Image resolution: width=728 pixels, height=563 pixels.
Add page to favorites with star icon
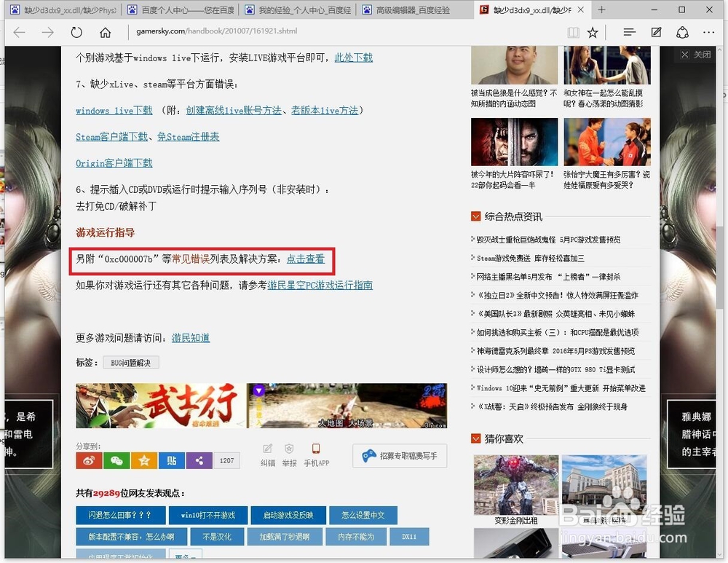(x=593, y=32)
